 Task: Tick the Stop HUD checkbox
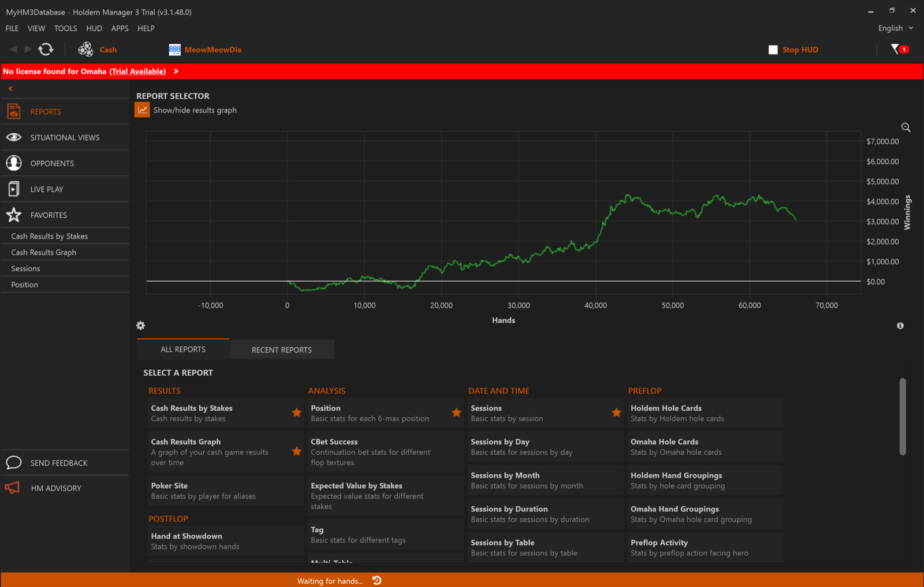773,50
